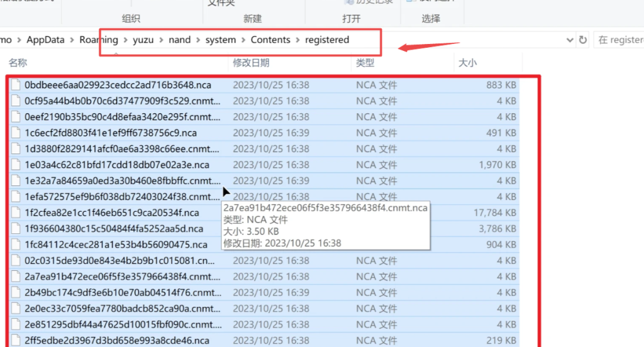Click file icon of 2e851295dbf44a47625d10015fbf090c.cnmt
This screenshot has height=347, width=644.
(x=16, y=324)
